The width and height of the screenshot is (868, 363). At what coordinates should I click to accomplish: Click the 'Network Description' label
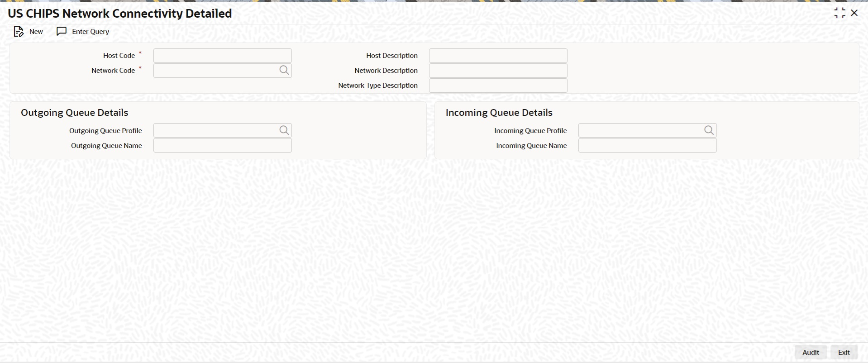pos(386,70)
